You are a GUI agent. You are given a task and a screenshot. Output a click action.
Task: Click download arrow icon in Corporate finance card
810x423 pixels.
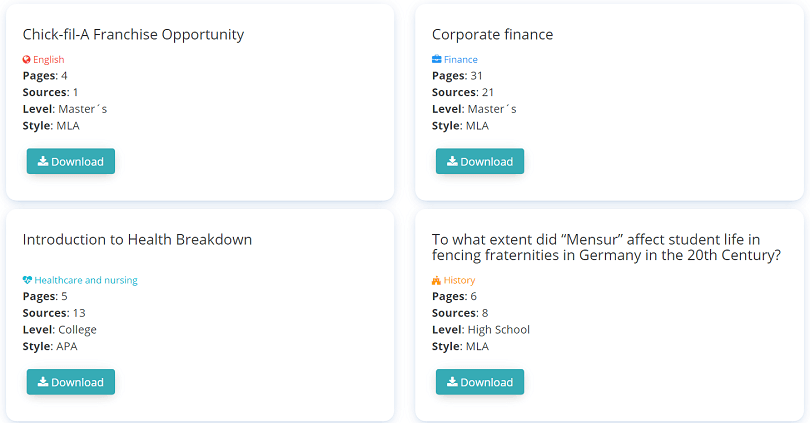tap(452, 161)
